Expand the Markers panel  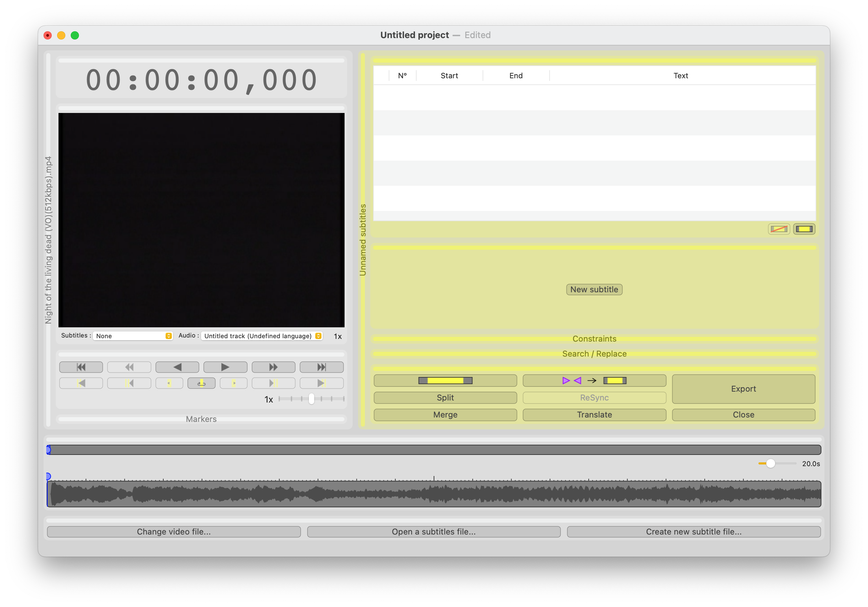click(201, 419)
